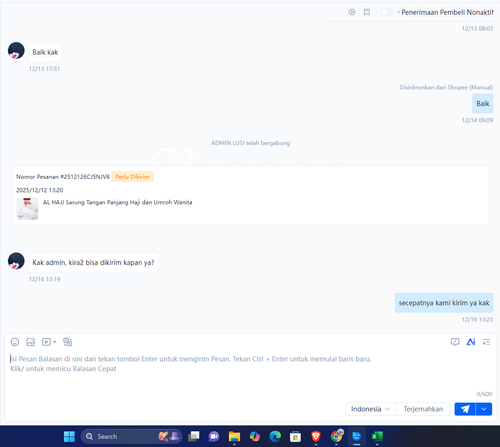Image resolution: width=500 pixels, height=447 pixels.
Task: Select the 'secepatnya kami kirim ya kak' message
Action: [444, 303]
